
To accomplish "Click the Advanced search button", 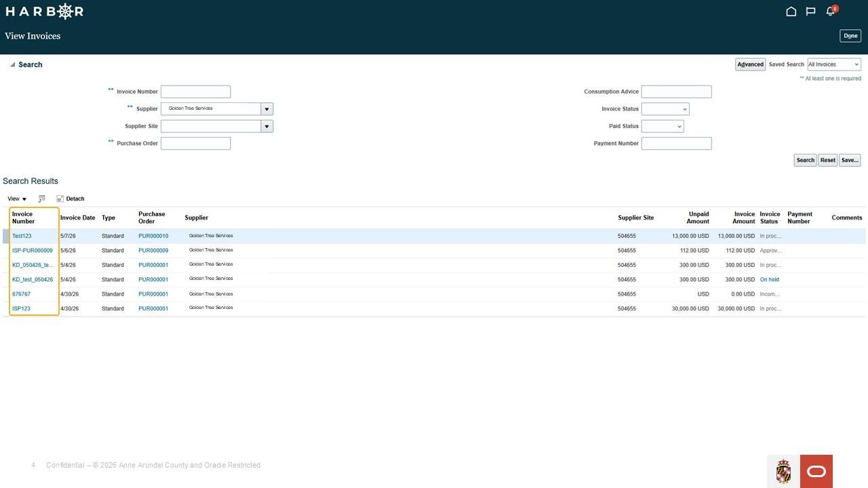I will click(x=751, y=64).
